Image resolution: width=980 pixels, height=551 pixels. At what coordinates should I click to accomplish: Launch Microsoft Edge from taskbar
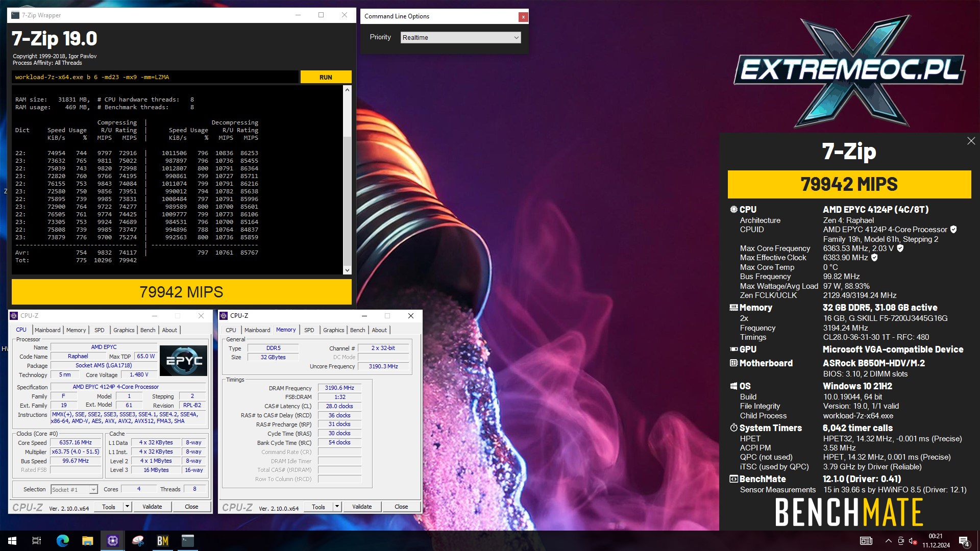point(62,541)
